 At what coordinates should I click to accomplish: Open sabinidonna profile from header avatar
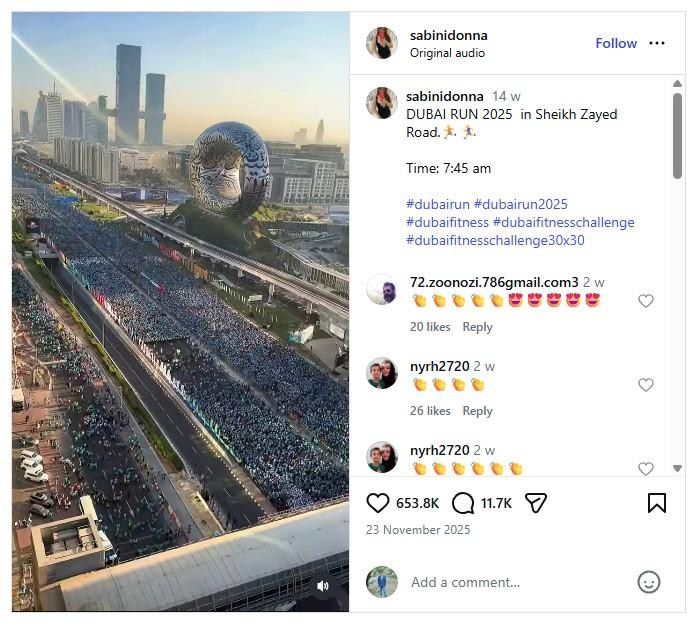coord(382,43)
